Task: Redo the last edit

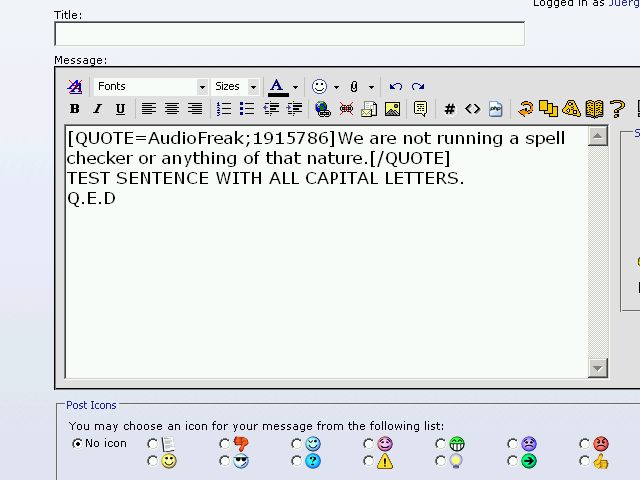Action: [x=418, y=87]
